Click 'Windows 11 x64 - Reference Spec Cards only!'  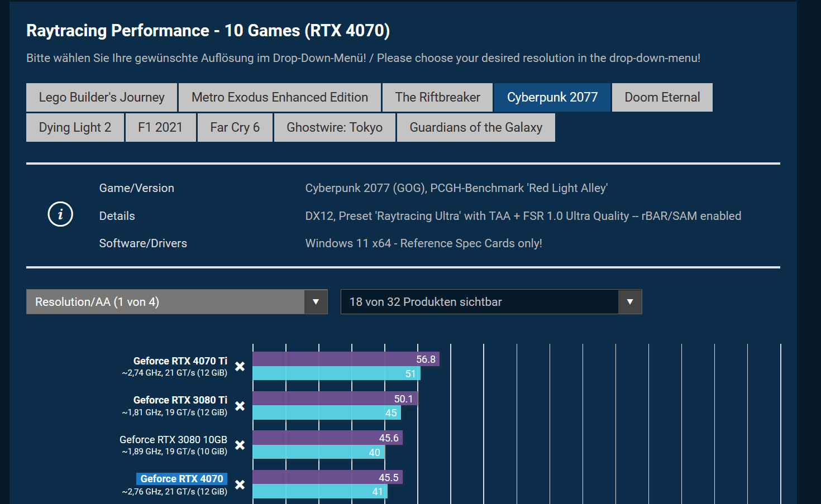[x=423, y=243]
